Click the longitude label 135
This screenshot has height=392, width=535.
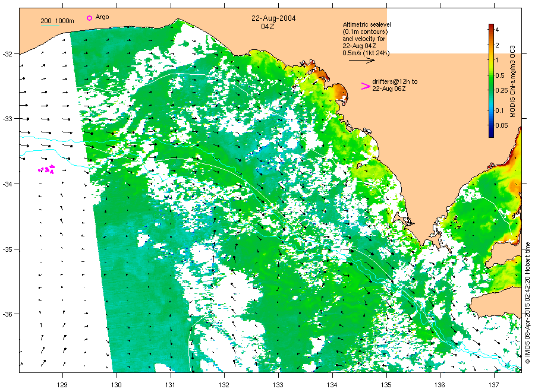[x=386, y=385]
